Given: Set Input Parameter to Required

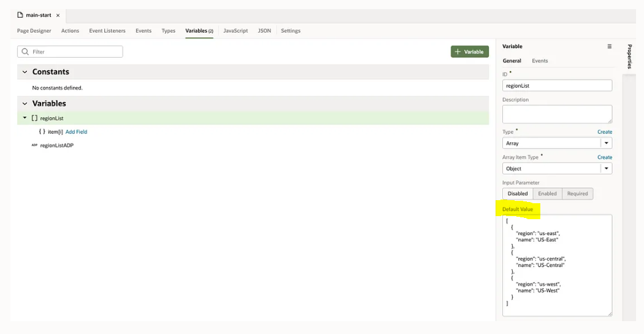Looking at the screenshot, I should click(578, 194).
